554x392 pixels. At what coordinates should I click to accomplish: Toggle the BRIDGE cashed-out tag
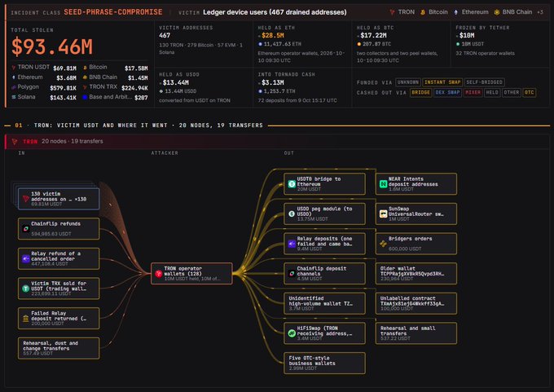(x=421, y=93)
